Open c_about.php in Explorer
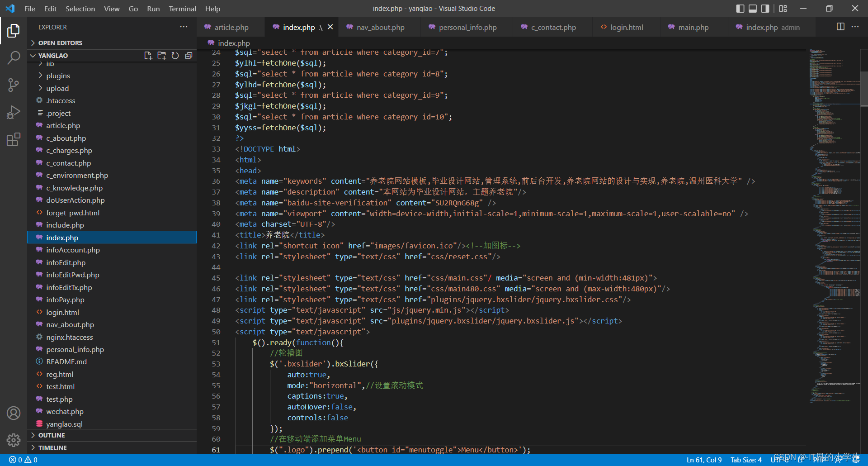 pos(112,138)
